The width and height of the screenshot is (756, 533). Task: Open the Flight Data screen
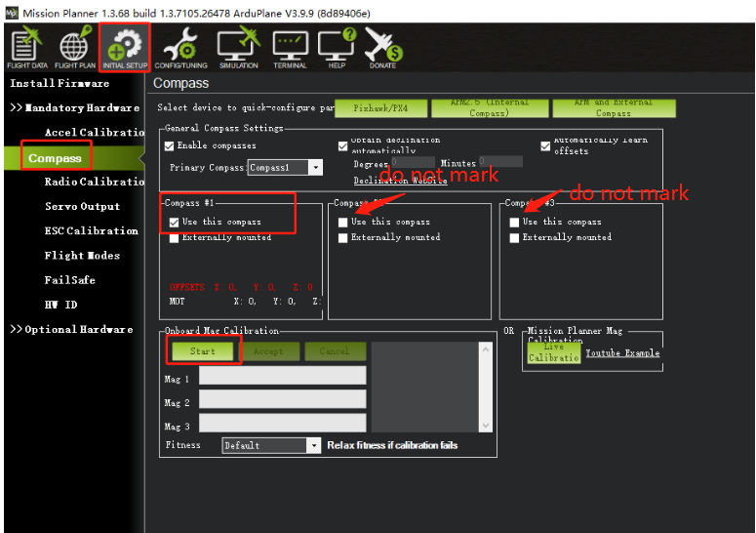[27, 48]
